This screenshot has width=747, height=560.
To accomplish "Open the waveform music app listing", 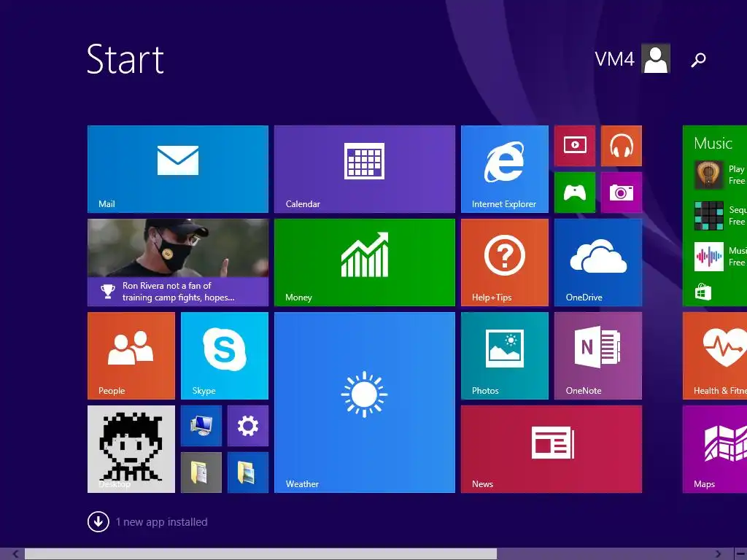I will (x=709, y=257).
